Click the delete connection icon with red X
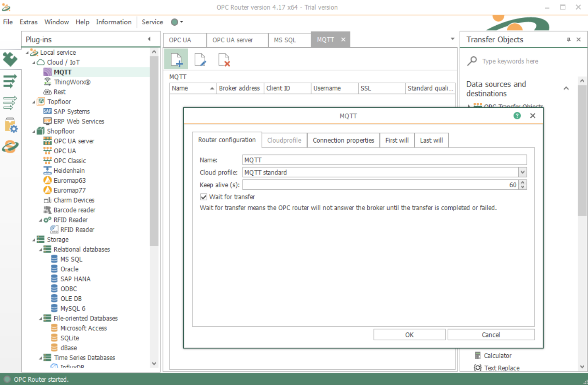The image size is (588, 385). tap(224, 60)
